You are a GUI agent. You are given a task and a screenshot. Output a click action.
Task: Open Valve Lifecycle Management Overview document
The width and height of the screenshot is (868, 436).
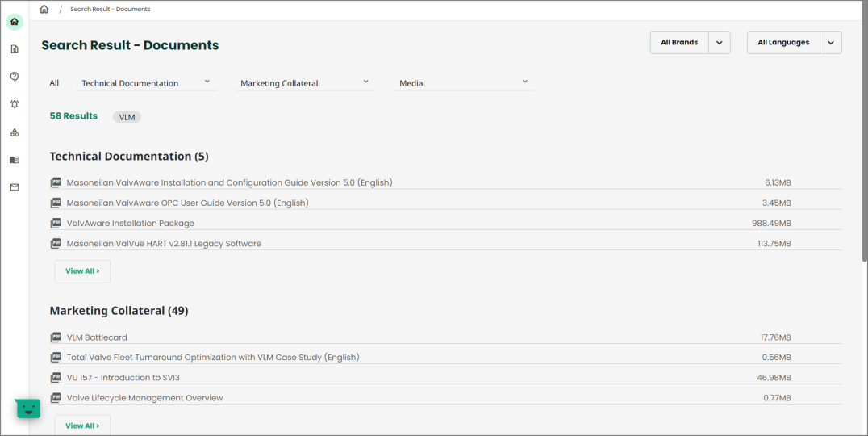144,398
